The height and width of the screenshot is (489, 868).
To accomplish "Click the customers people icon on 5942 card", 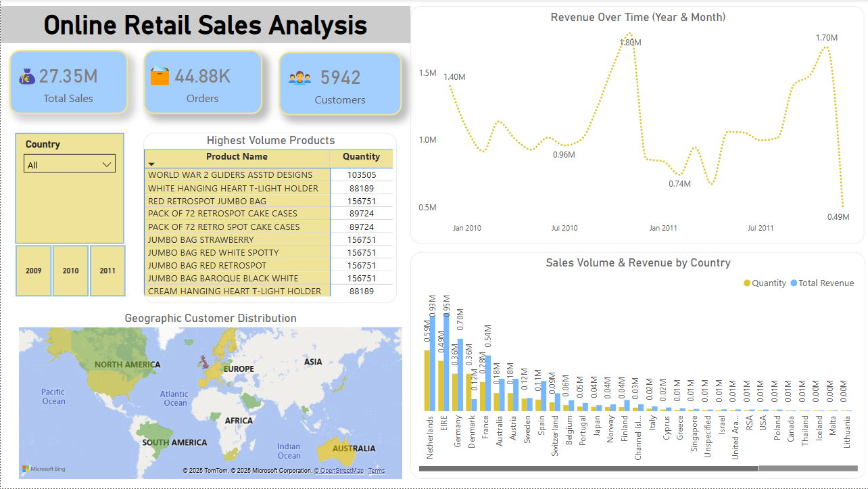I will (x=296, y=75).
